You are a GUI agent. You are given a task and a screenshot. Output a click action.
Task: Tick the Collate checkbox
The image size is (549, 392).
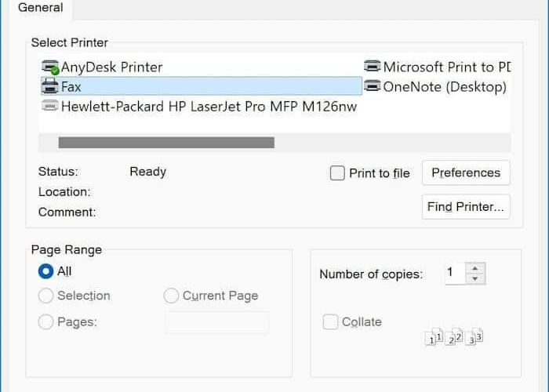pos(330,321)
